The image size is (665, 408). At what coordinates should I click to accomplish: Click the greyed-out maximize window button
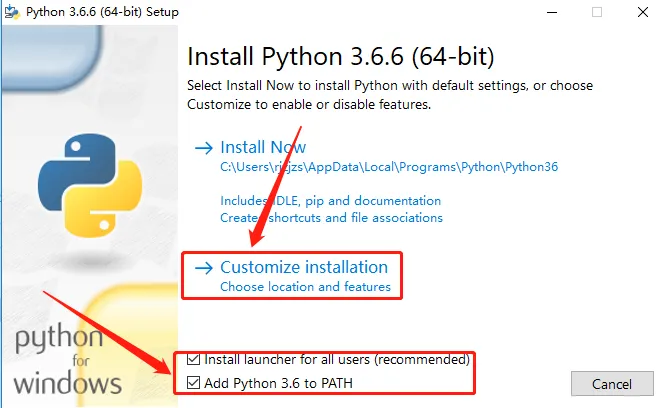pos(597,12)
